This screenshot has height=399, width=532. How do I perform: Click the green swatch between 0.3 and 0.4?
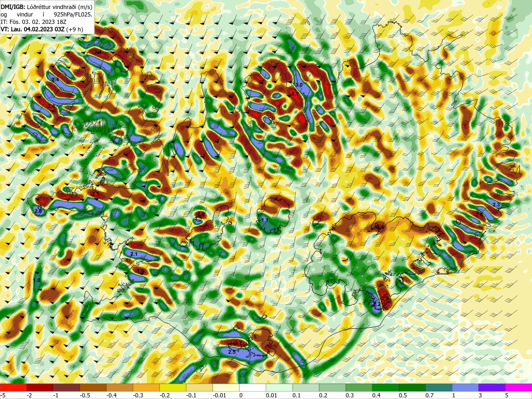(359, 387)
